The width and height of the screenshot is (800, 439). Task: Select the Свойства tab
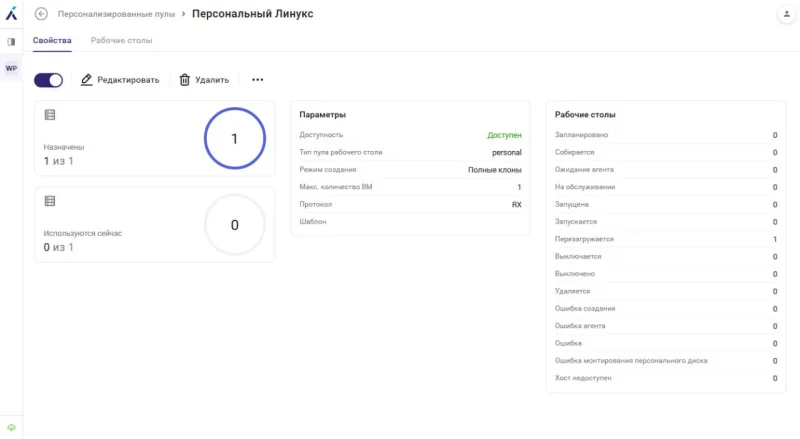[x=52, y=41]
